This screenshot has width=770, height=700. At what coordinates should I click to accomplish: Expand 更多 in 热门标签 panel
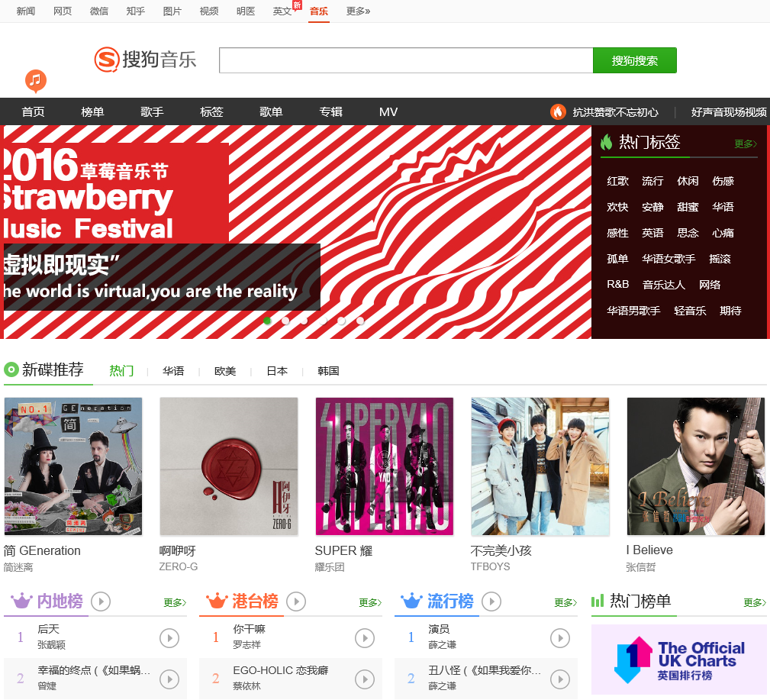(x=746, y=144)
